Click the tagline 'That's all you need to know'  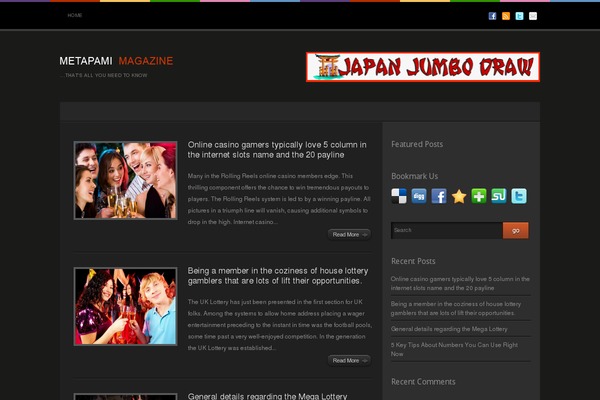click(103, 75)
